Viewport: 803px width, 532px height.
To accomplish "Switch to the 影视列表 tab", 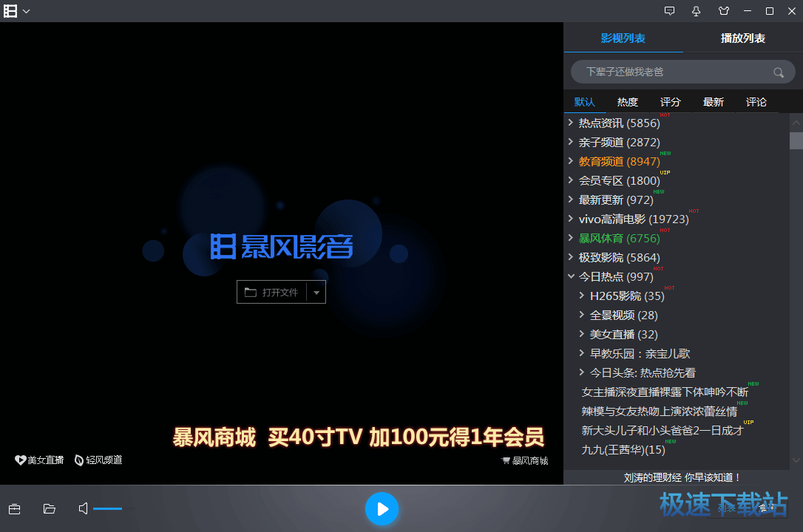I will (623, 38).
